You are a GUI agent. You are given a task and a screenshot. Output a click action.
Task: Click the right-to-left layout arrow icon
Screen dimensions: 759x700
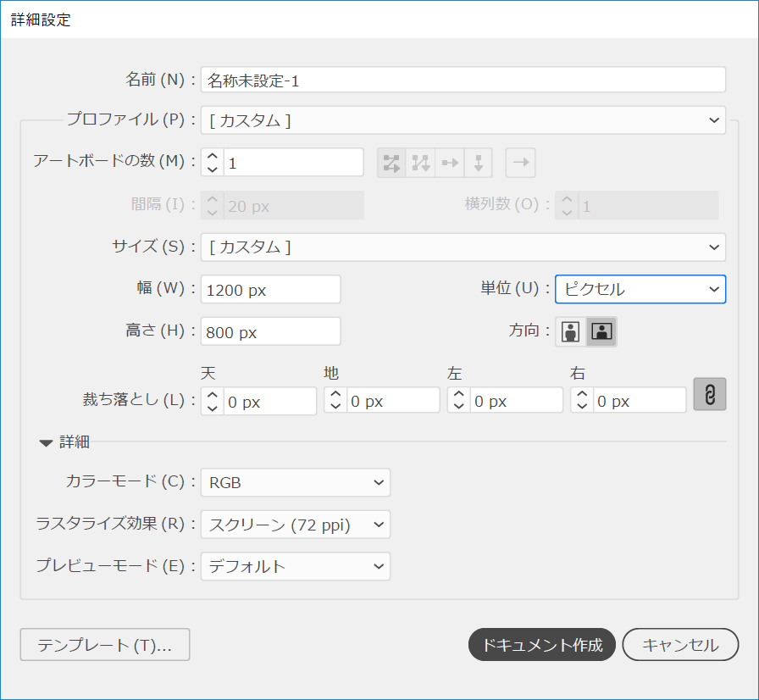520,163
